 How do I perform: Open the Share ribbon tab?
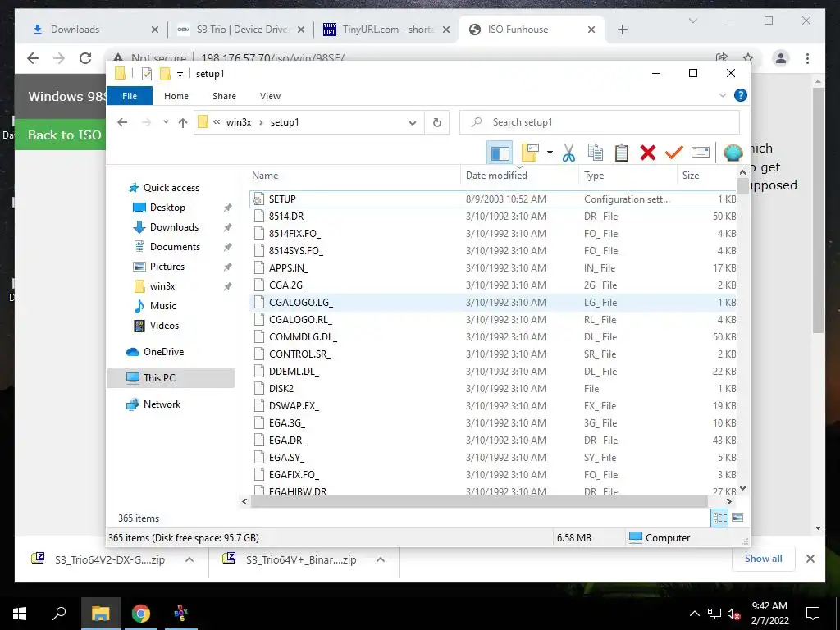(224, 96)
